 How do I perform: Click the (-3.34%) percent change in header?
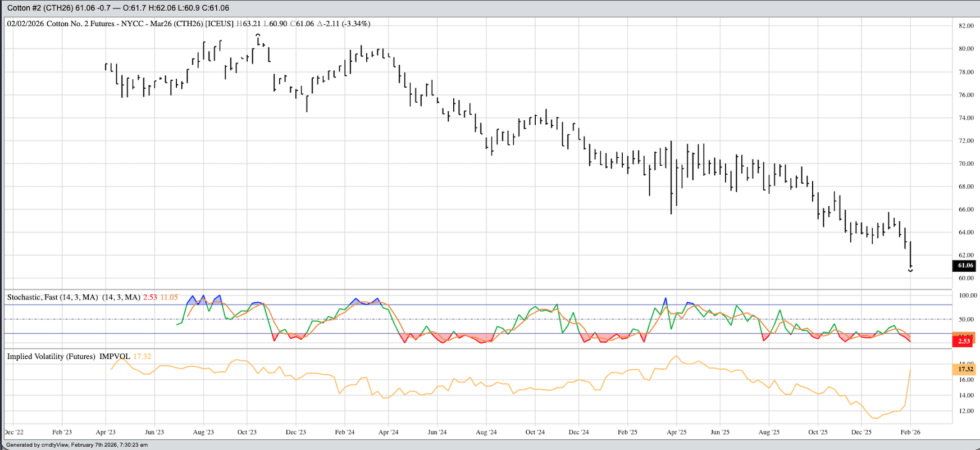coord(356,24)
